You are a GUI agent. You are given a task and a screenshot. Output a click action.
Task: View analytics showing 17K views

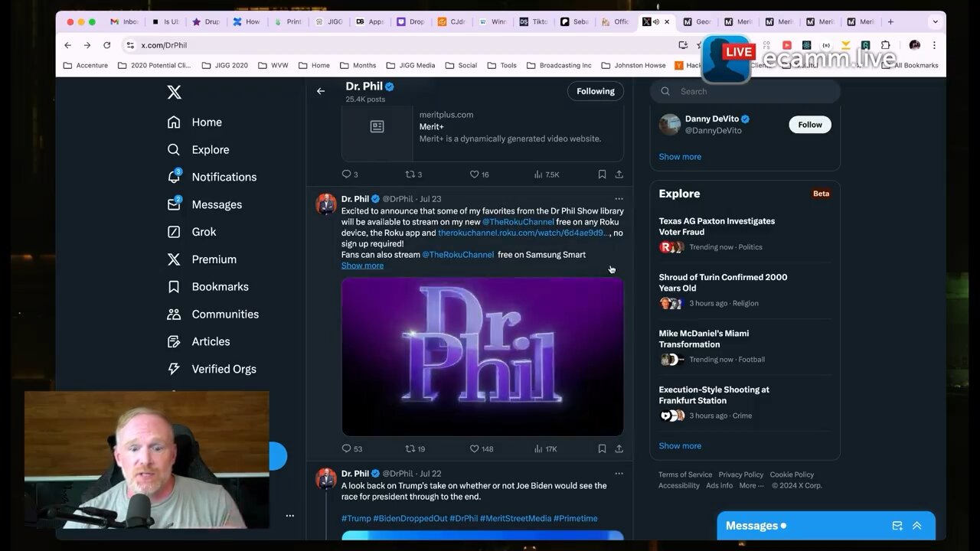pyautogui.click(x=545, y=448)
